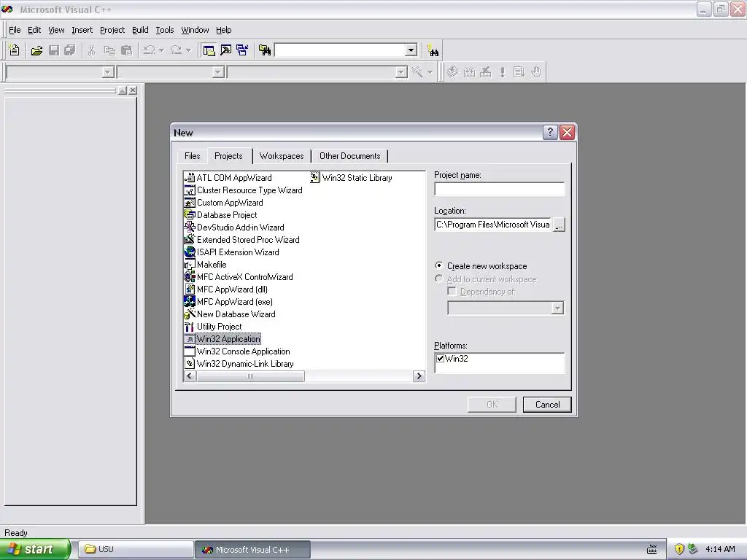Click the Redo arrow icon
The image size is (747, 560).
point(176,50)
